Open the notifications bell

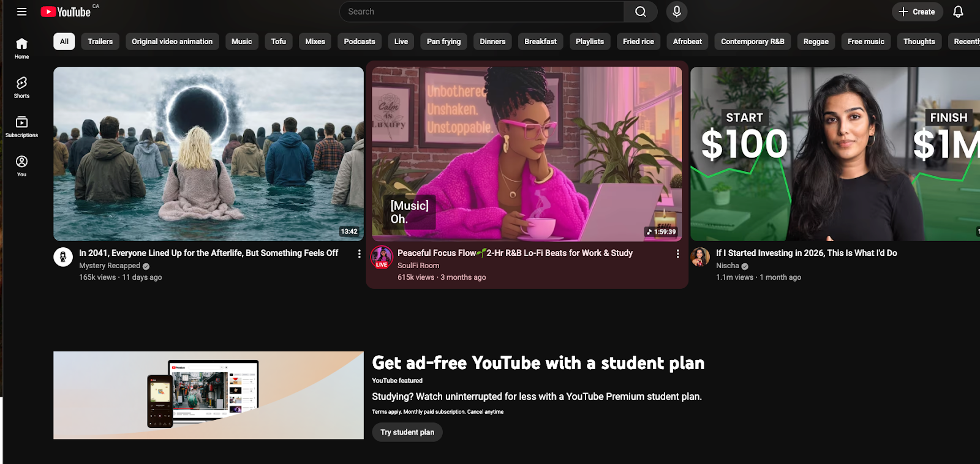click(959, 12)
